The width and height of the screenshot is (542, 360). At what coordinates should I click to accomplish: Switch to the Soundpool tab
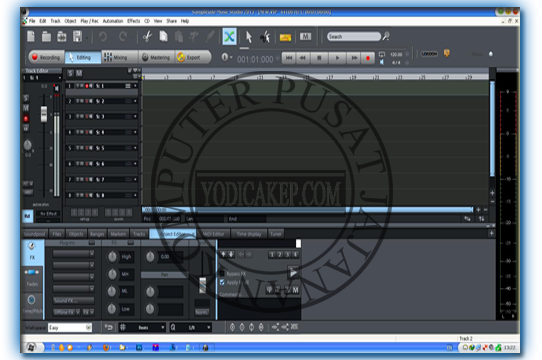35,234
